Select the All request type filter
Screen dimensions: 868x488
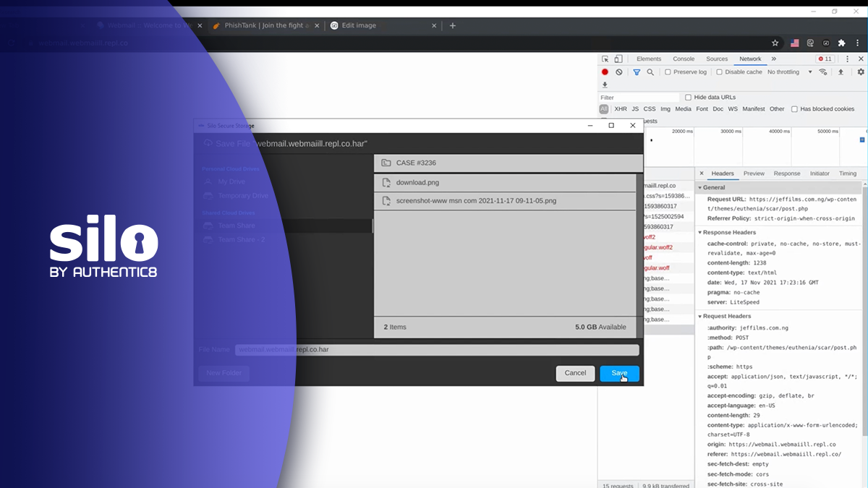(603, 109)
